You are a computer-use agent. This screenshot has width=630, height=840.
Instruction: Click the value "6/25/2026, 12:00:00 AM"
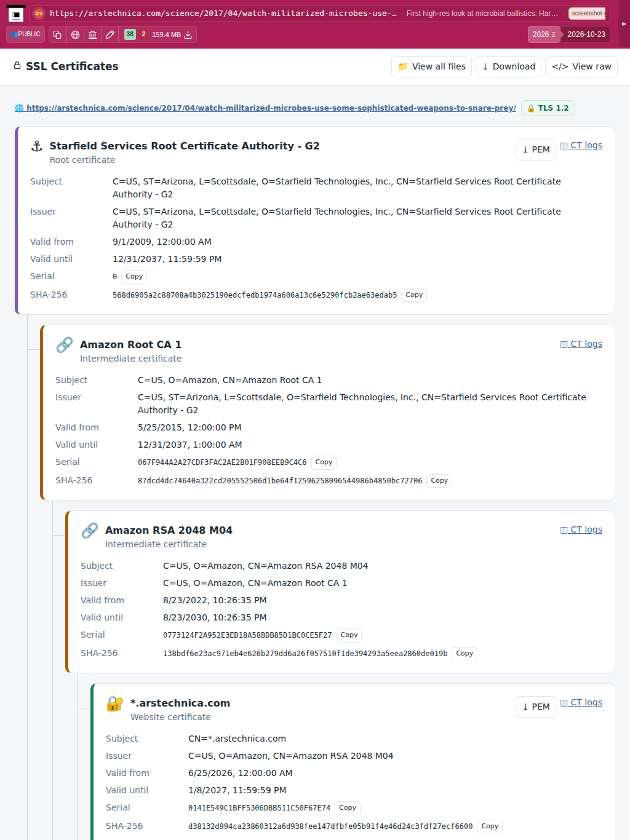pyautogui.click(x=241, y=774)
